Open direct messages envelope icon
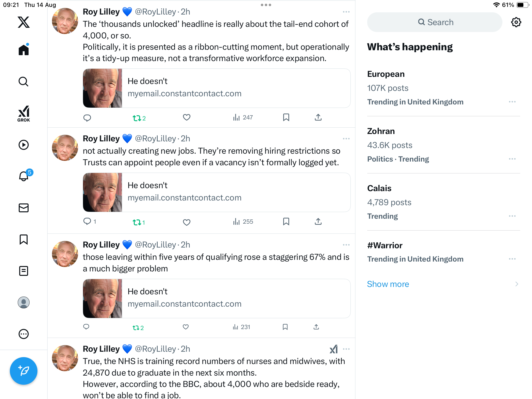 click(x=24, y=208)
